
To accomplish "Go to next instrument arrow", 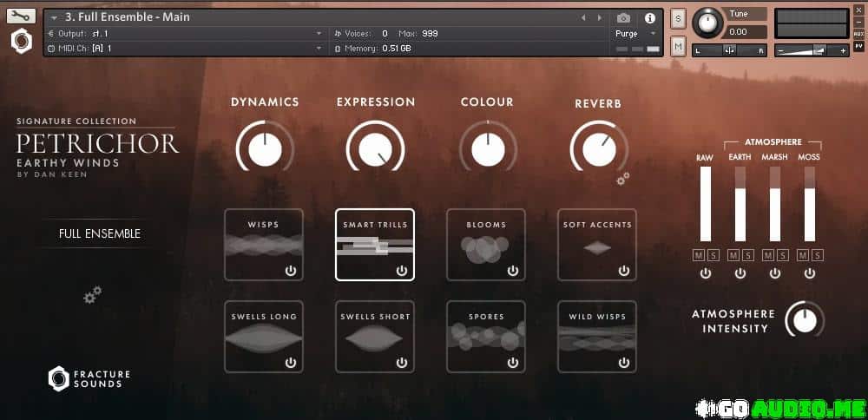I will (x=599, y=17).
